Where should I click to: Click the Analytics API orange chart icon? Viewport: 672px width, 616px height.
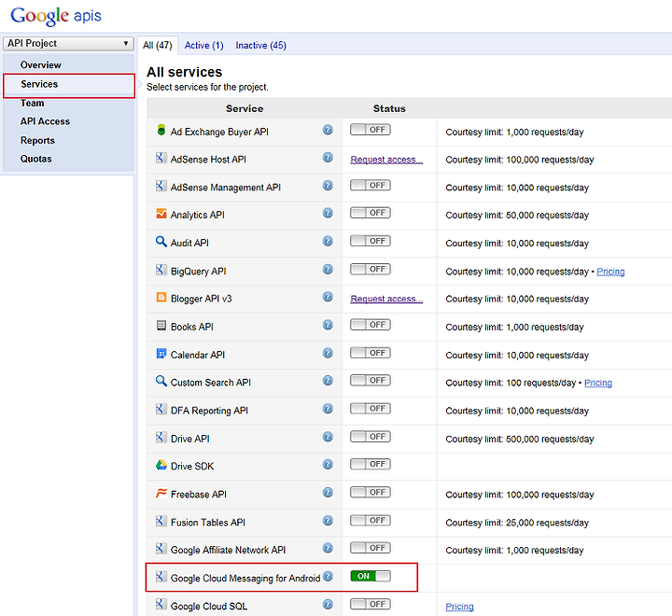pyautogui.click(x=161, y=213)
